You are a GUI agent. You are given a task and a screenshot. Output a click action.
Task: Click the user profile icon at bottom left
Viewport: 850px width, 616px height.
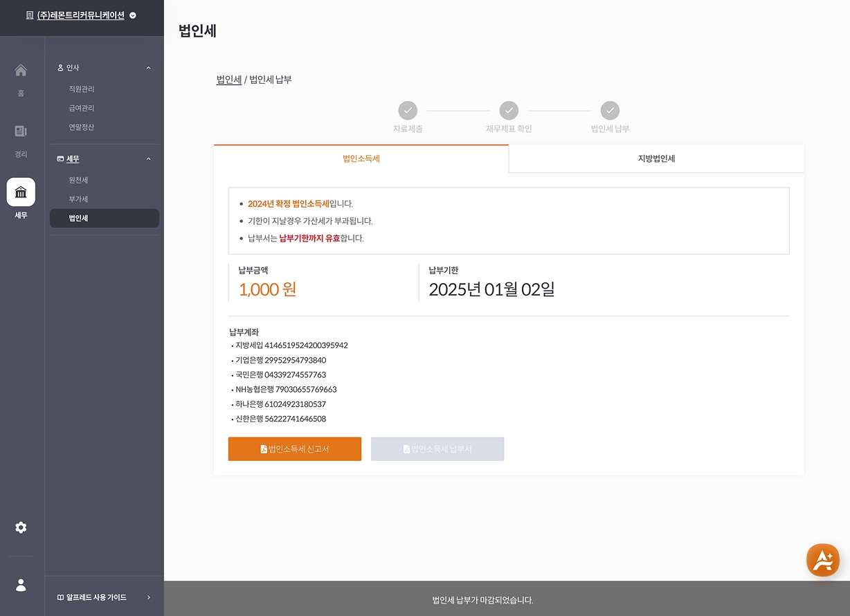[21, 585]
